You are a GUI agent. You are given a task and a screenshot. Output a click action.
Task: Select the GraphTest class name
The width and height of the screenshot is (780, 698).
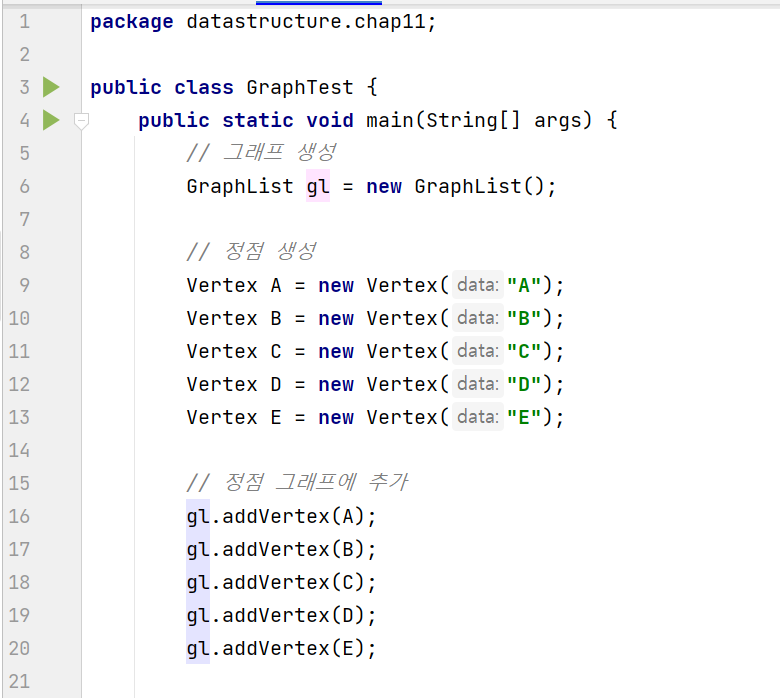[x=300, y=87]
